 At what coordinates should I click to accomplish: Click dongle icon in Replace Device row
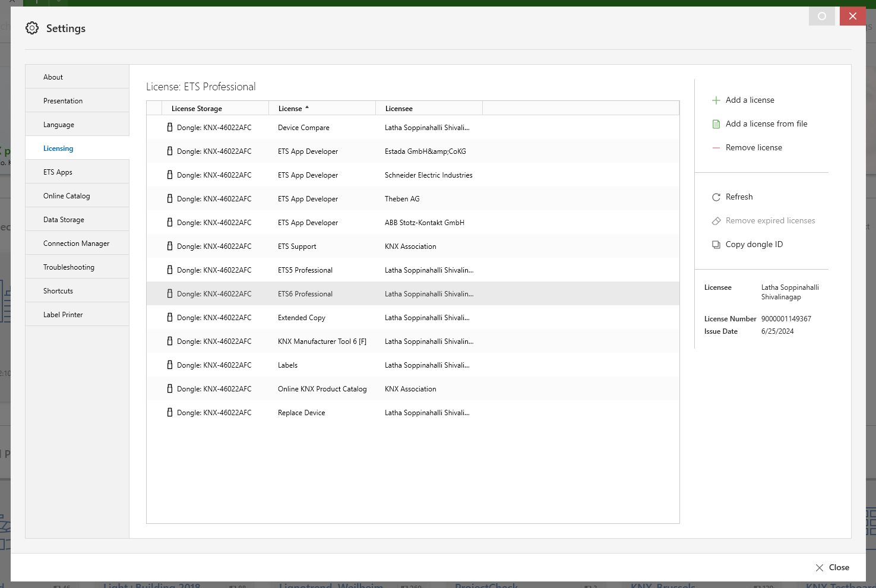(x=170, y=412)
